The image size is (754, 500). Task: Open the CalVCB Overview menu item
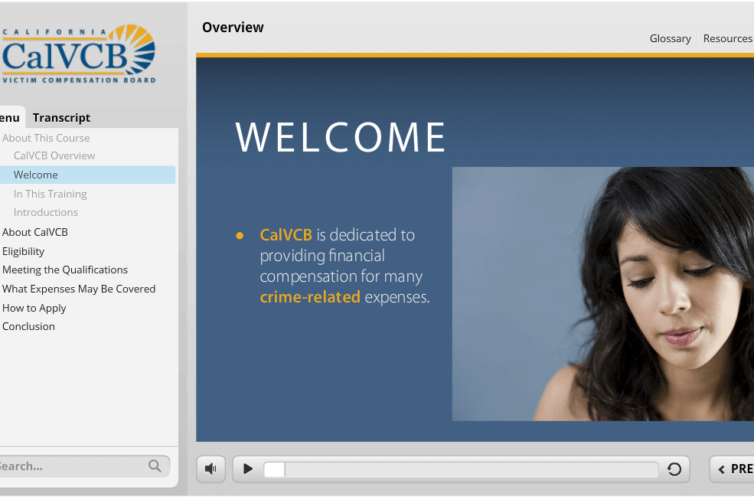point(54,156)
